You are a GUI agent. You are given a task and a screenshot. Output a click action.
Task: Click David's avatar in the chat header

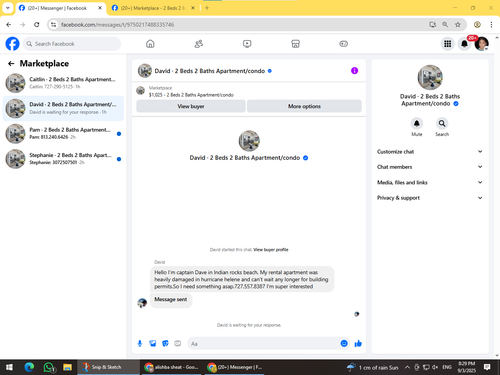(x=145, y=71)
